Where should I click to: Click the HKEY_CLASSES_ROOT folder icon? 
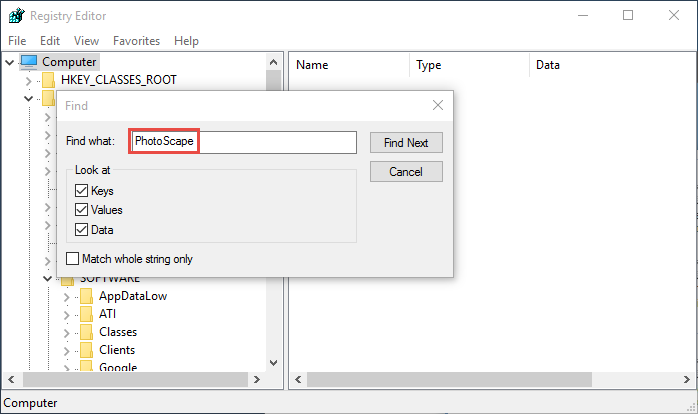49,80
